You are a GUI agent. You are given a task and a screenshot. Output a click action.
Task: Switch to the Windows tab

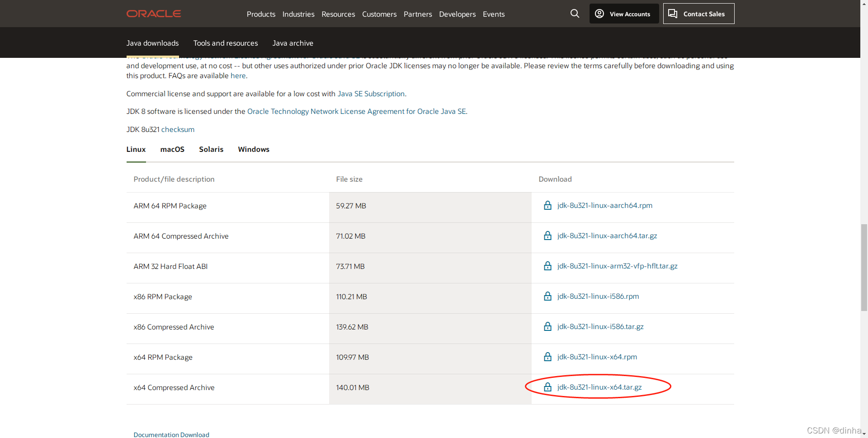point(254,149)
